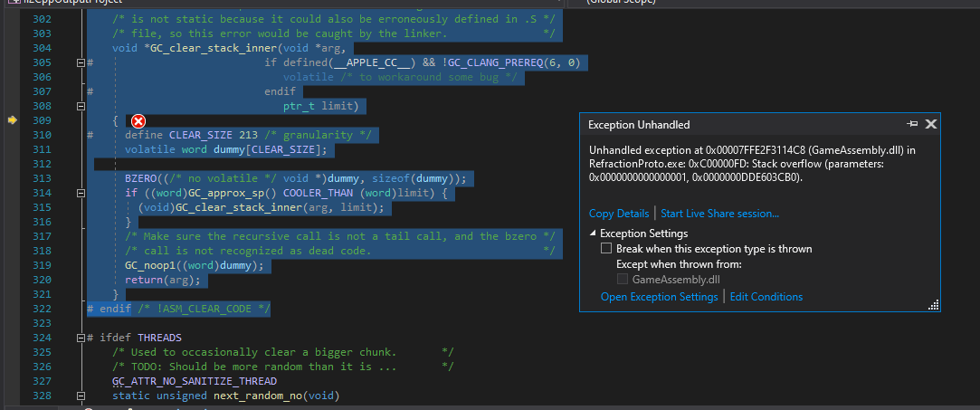Close the Exception Unhandled popup
This screenshot has height=410, width=980.
(930, 124)
